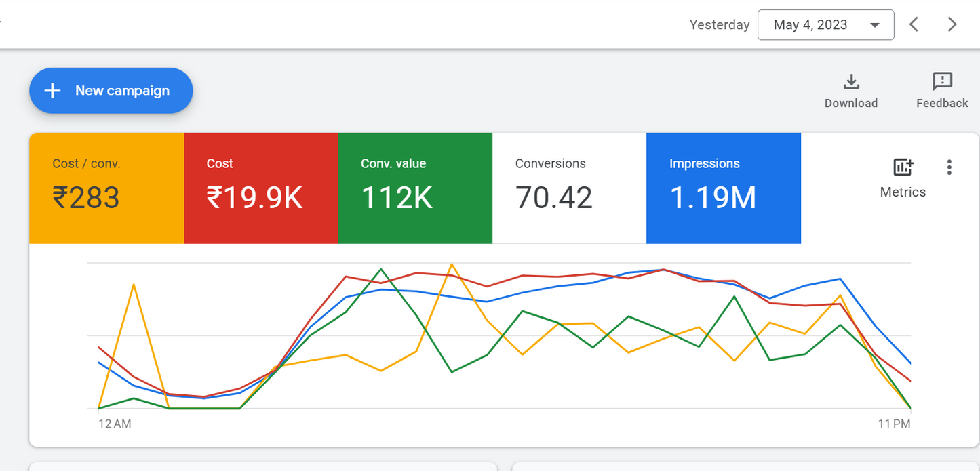Click the Download icon

click(x=850, y=83)
